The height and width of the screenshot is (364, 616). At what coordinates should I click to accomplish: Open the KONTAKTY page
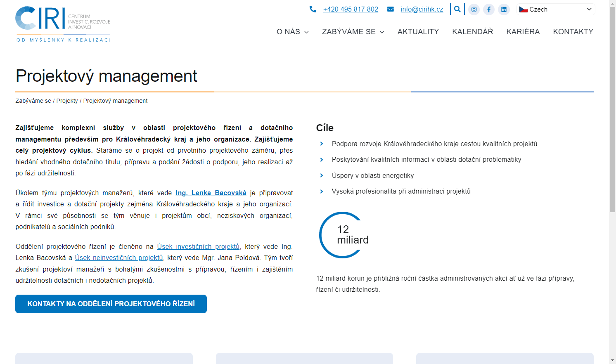click(x=573, y=32)
